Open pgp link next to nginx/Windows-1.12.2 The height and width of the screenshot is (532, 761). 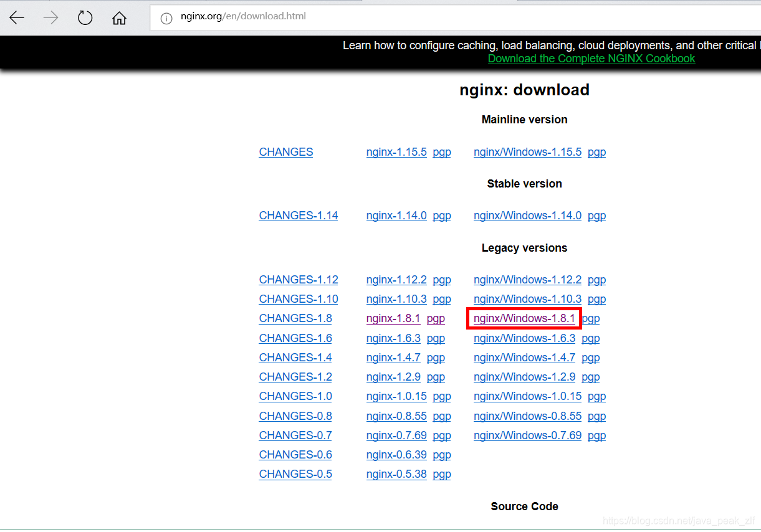(x=596, y=280)
